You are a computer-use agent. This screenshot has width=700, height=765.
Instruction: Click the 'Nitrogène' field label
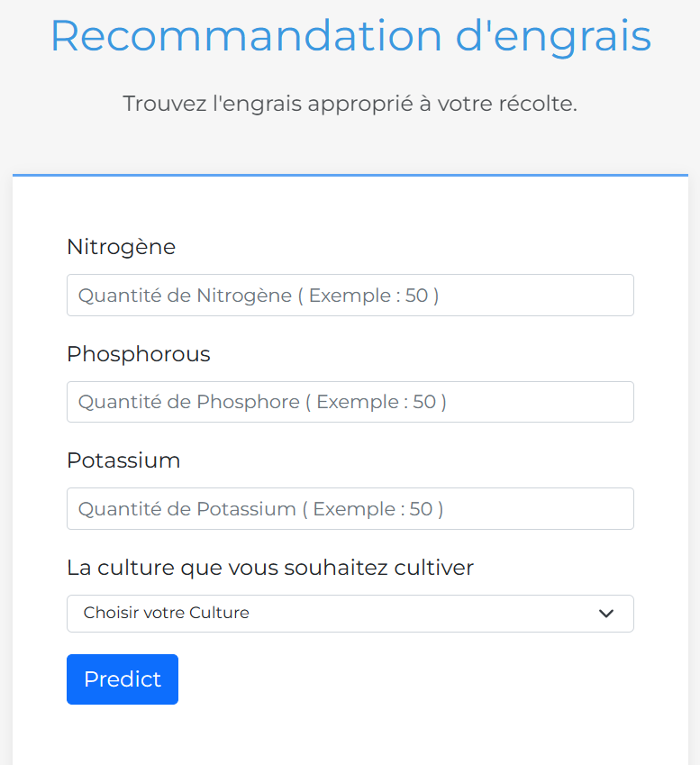121,247
